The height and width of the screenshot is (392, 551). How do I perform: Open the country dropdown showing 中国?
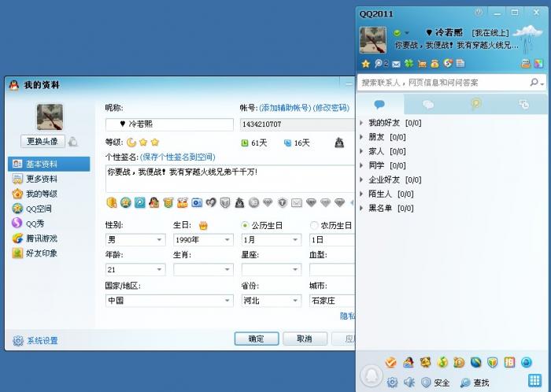click(x=169, y=301)
